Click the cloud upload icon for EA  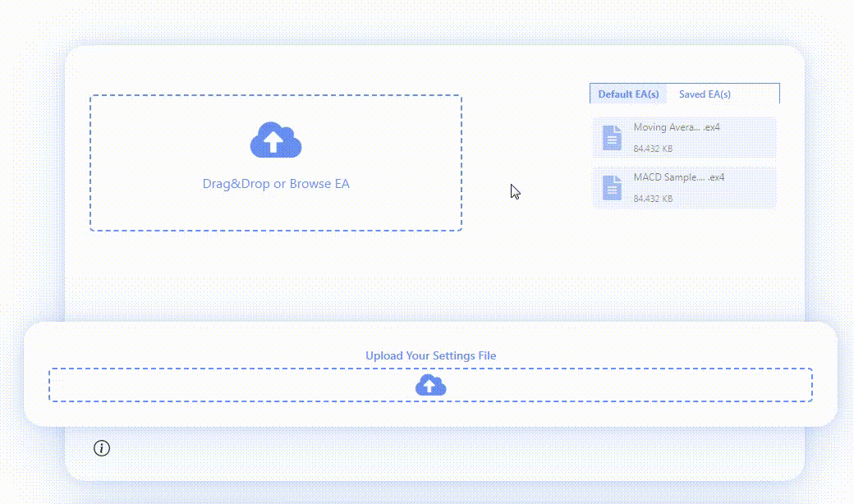[276, 140]
